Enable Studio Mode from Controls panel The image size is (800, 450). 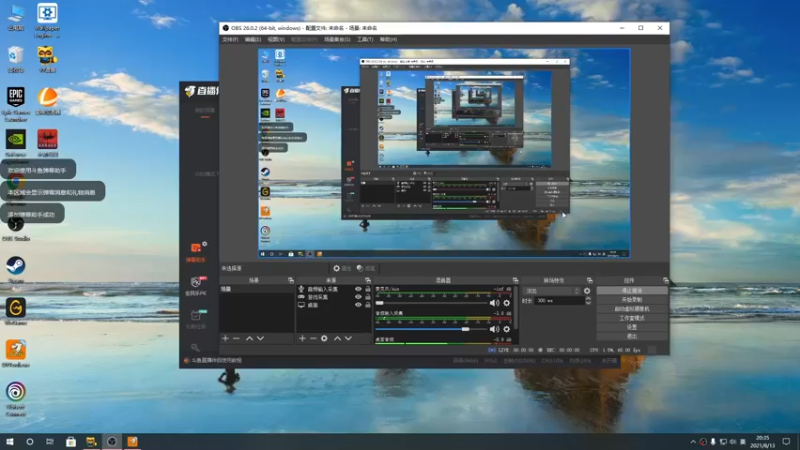(632, 318)
